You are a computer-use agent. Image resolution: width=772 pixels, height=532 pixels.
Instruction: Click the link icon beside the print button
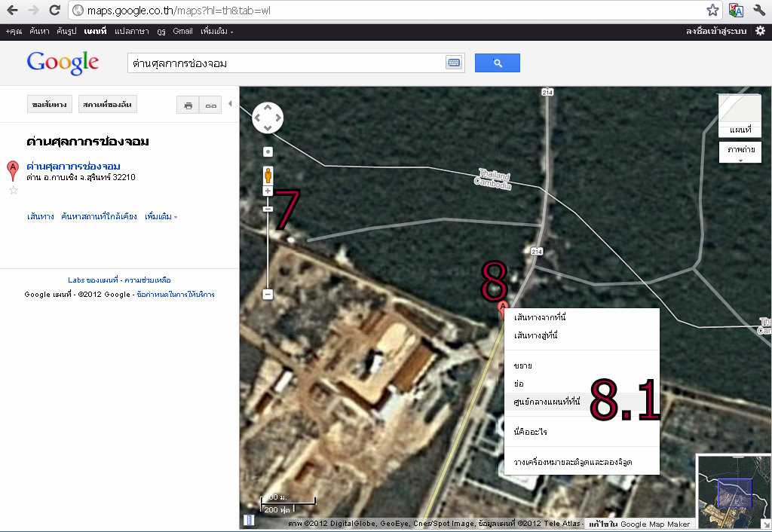pos(211,105)
